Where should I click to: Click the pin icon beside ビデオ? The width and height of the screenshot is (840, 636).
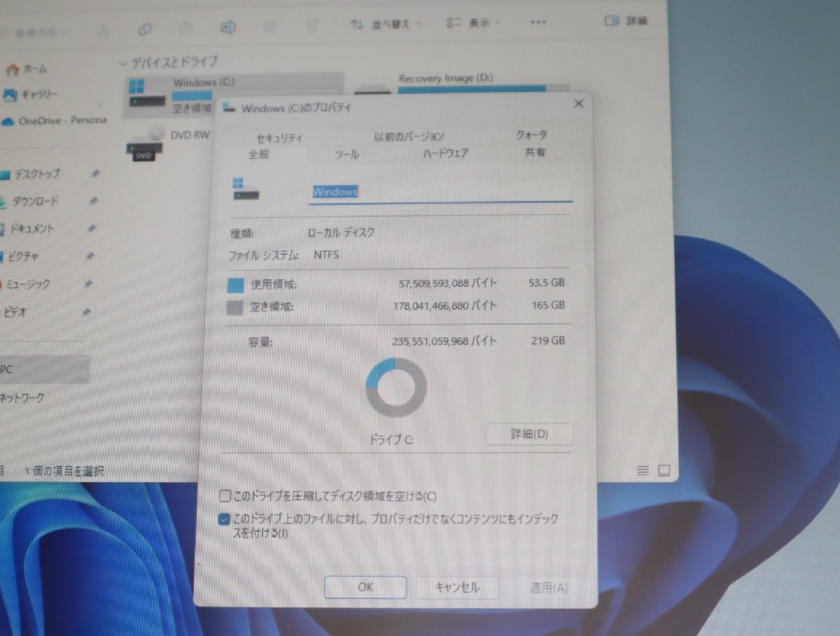tap(85, 312)
